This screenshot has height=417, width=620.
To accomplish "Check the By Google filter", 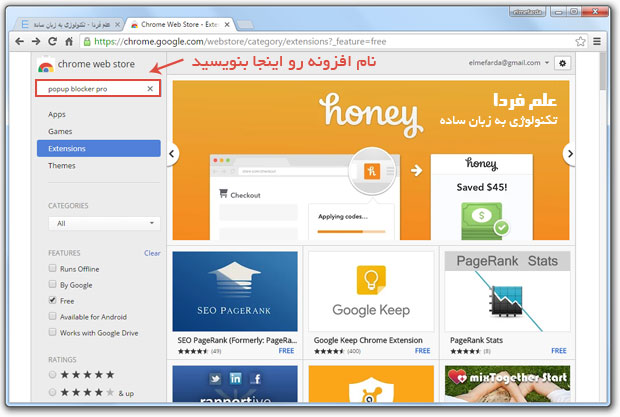I will click(53, 284).
